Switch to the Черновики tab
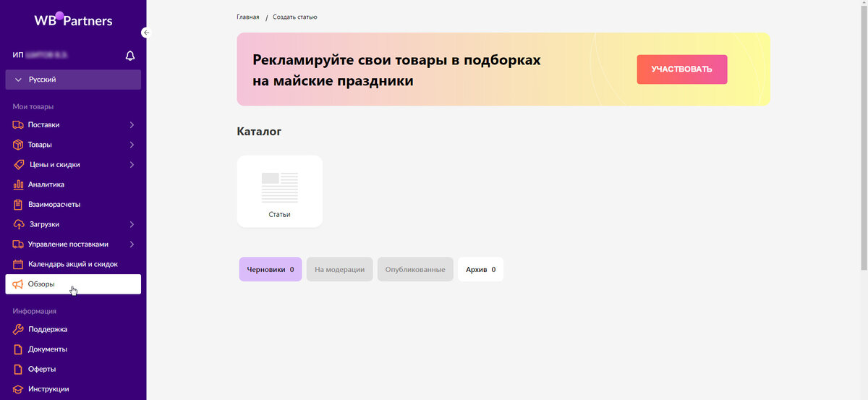The image size is (868, 400). pos(271,269)
